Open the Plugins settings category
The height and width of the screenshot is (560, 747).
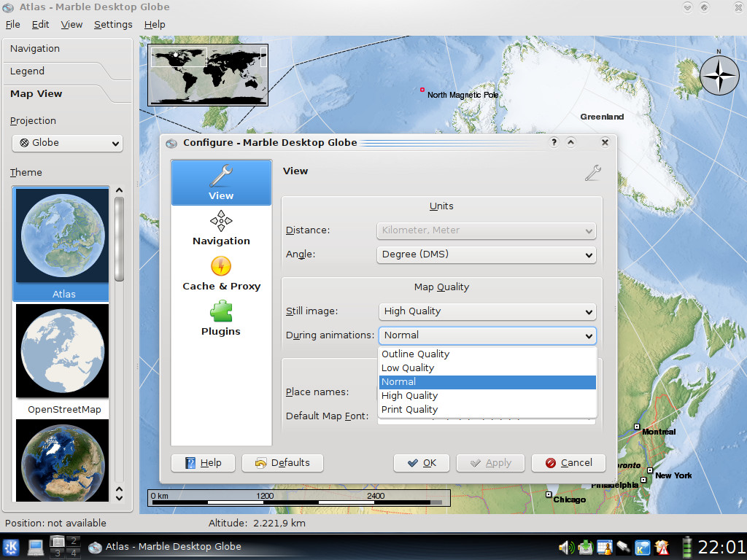click(221, 319)
